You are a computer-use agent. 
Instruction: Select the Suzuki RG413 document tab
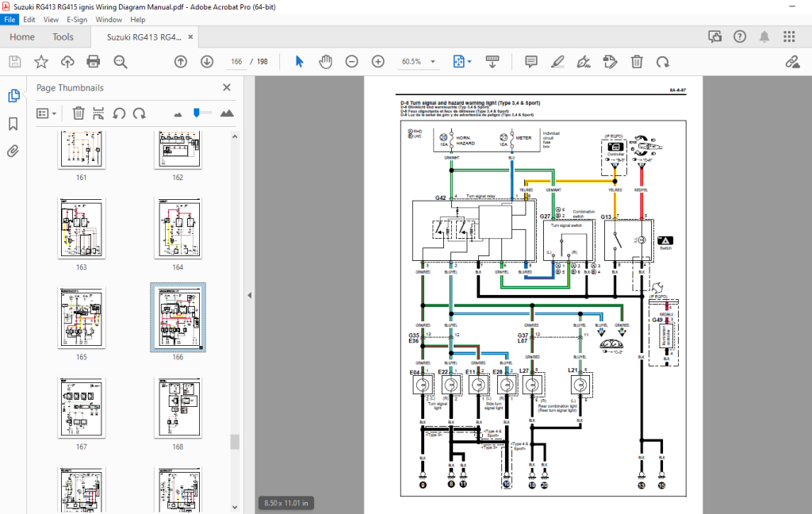click(x=144, y=36)
